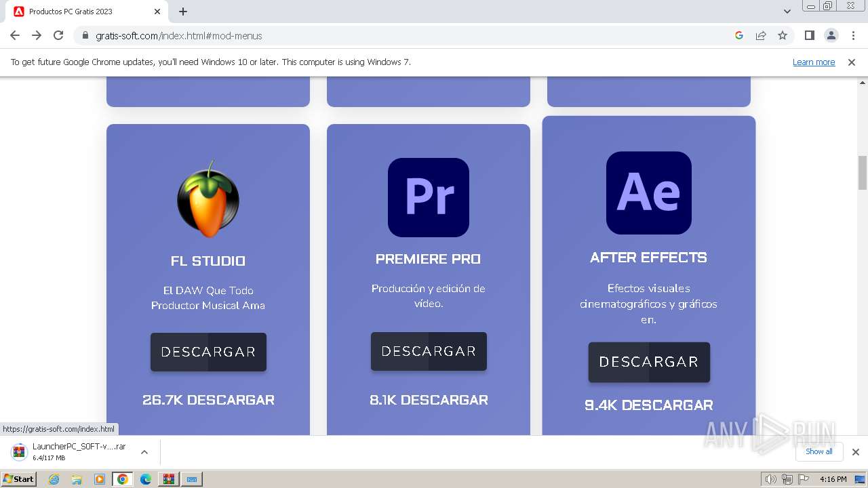
Task: Click the After Effects Ae logo
Action: (x=649, y=192)
